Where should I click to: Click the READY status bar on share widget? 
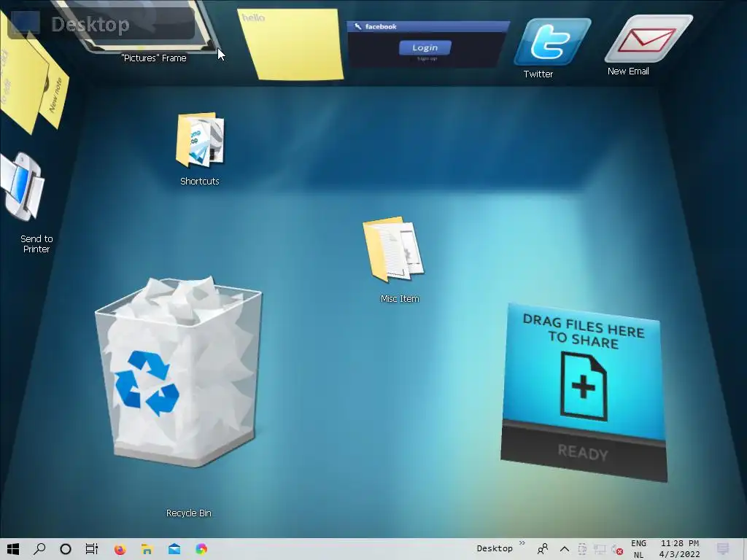point(584,452)
